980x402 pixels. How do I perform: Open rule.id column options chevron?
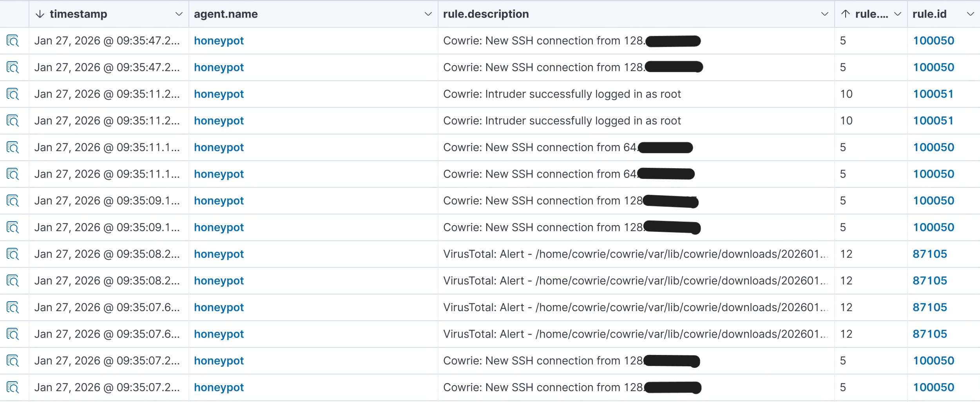(x=970, y=14)
